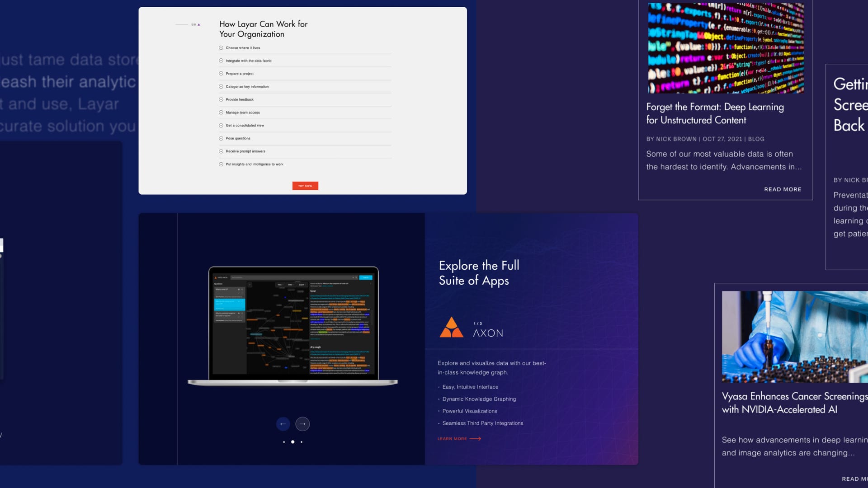This screenshot has height=488, width=868.
Task: Click the purple up triangle beside 5/8
Action: 199,24
